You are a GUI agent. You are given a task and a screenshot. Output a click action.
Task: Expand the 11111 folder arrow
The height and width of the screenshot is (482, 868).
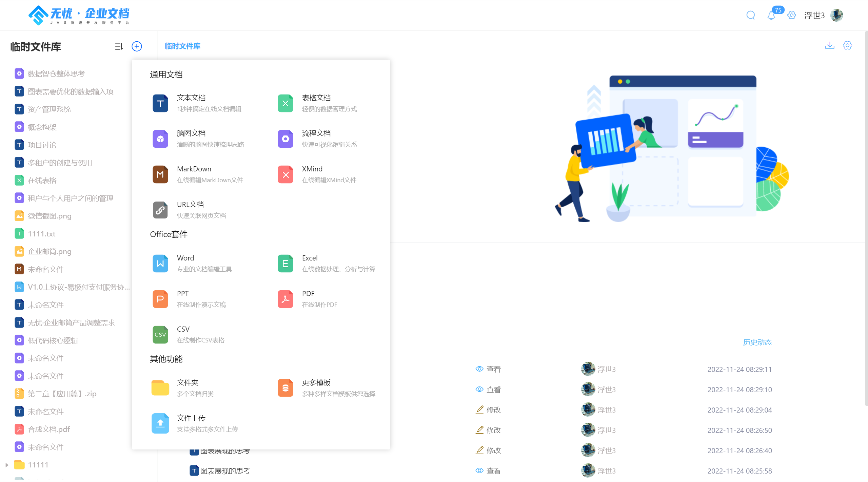7,465
